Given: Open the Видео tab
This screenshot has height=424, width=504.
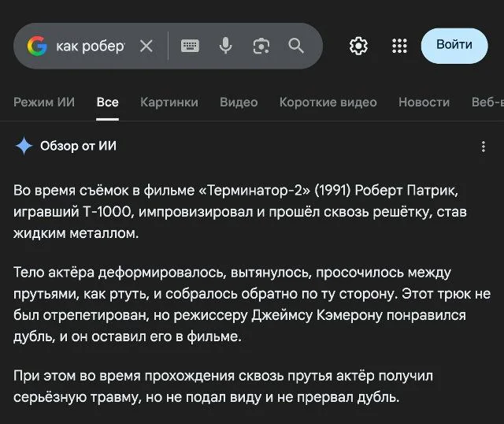Looking at the screenshot, I should pyautogui.click(x=239, y=102).
